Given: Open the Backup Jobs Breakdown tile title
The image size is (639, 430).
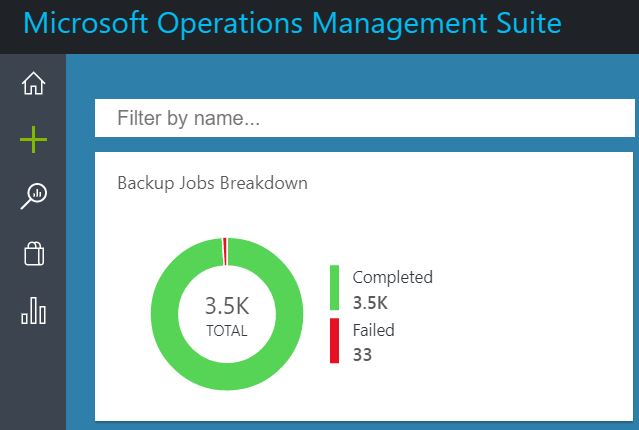Looking at the screenshot, I should (212, 183).
